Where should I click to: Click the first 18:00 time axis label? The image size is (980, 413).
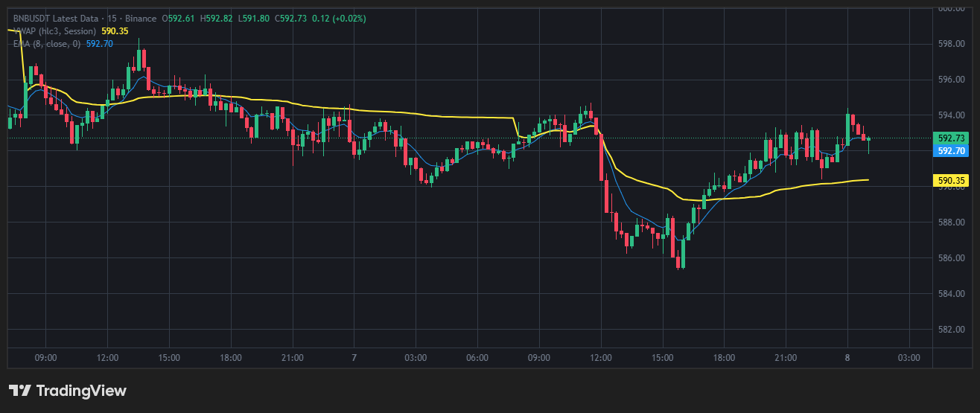point(231,358)
